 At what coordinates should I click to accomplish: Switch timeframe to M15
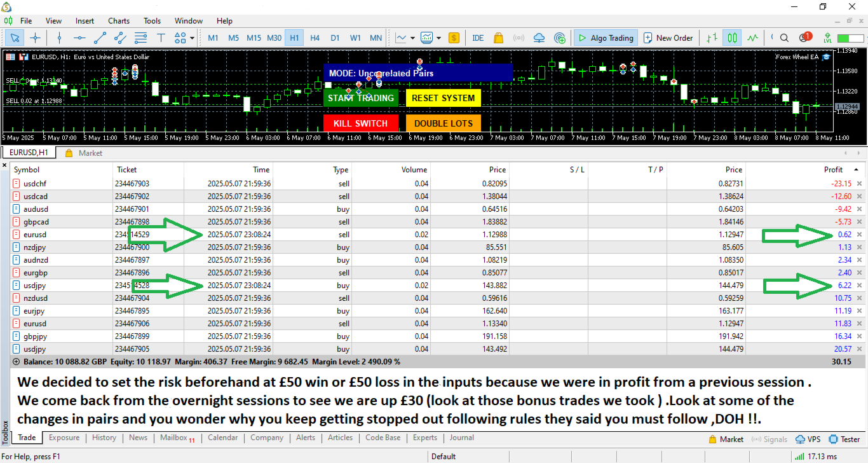(254, 38)
